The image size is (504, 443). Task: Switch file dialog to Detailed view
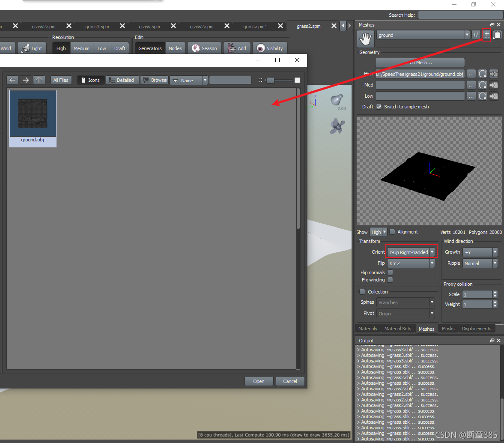(x=122, y=80)
